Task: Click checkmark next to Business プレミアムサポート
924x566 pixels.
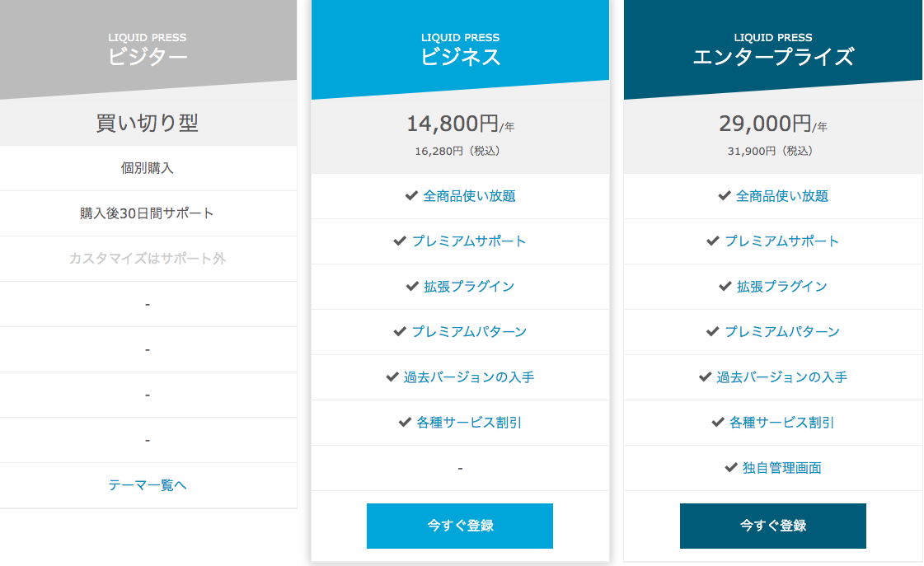Action: (x=400, y=241)
